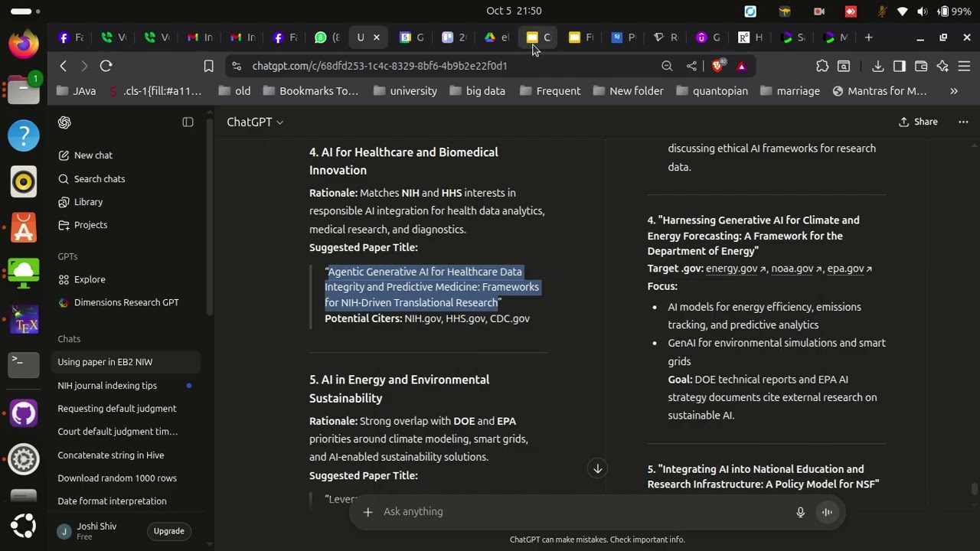Switch to the tab under the pointer

pos(538,37)
